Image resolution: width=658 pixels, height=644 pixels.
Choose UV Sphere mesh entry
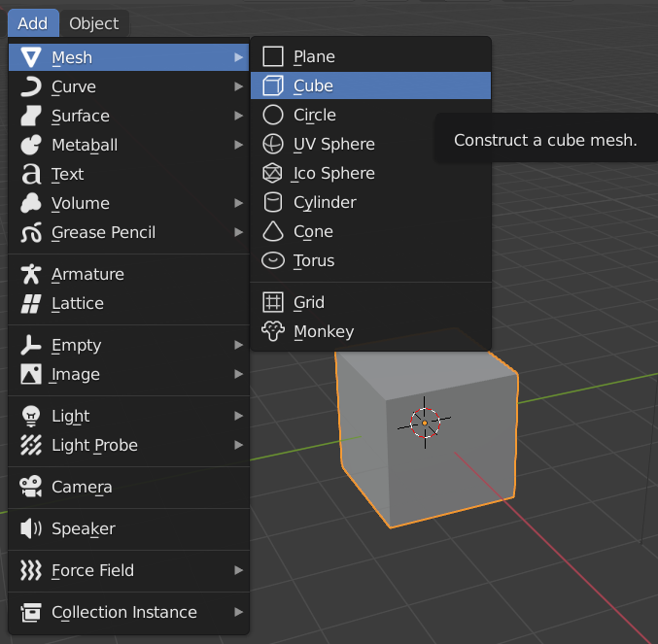[x=370, y=144]
